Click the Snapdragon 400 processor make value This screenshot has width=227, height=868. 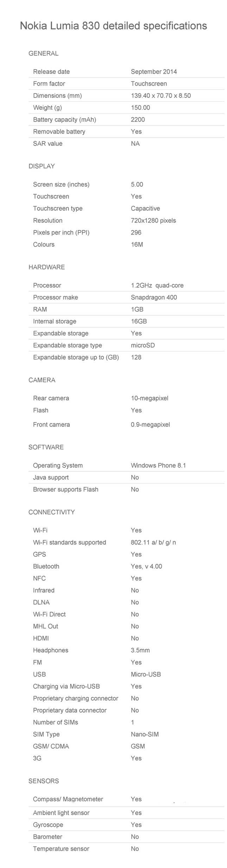[x=154, y=297]
